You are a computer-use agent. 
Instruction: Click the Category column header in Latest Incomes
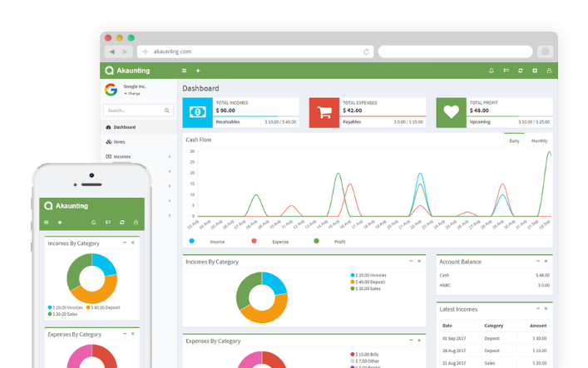493,326
